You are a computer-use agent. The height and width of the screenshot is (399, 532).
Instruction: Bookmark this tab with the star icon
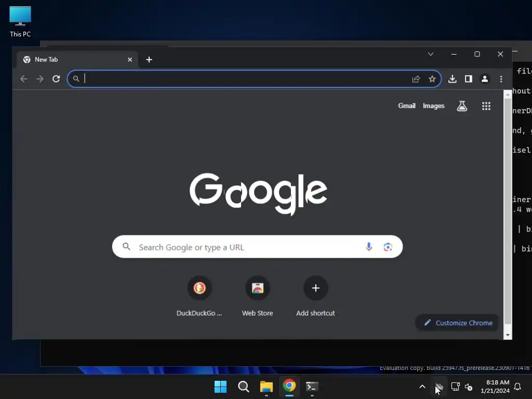pyautogui.click(x=432, y=79)
